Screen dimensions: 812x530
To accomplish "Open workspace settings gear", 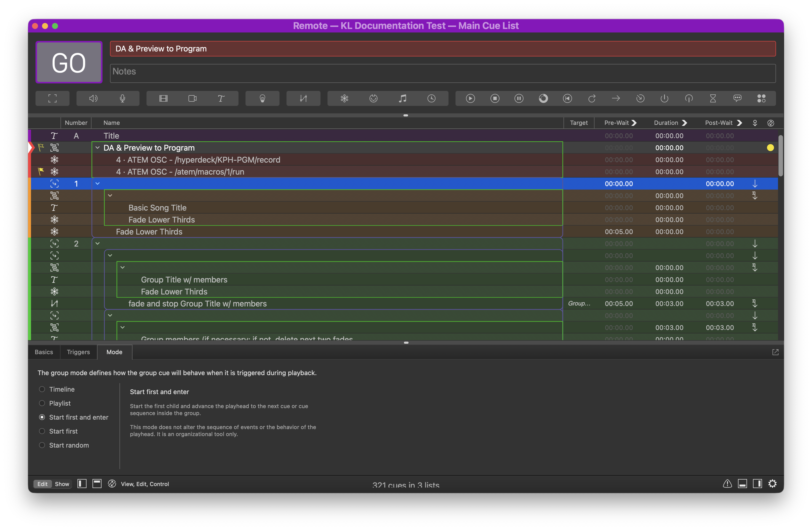I will pyautogui.click(x=772, y=484).
